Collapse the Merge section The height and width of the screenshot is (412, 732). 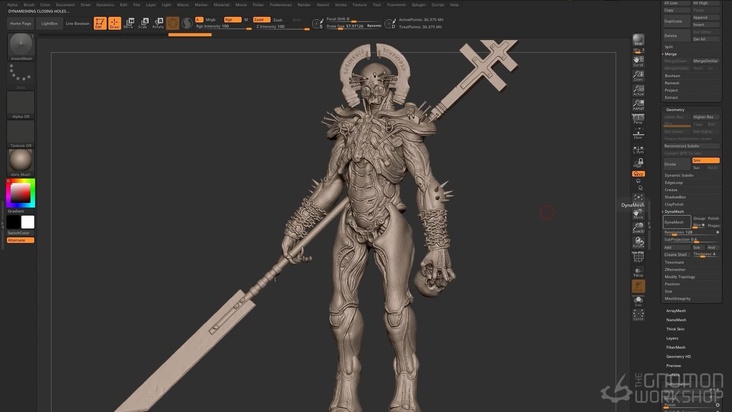pos(670,54)
